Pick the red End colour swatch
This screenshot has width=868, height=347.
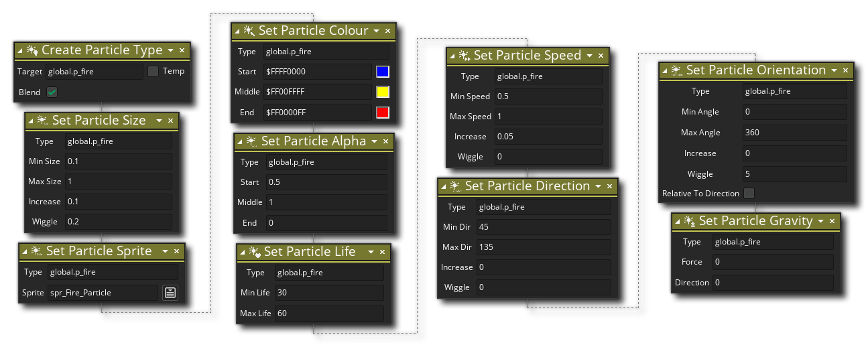coord(383,113)
